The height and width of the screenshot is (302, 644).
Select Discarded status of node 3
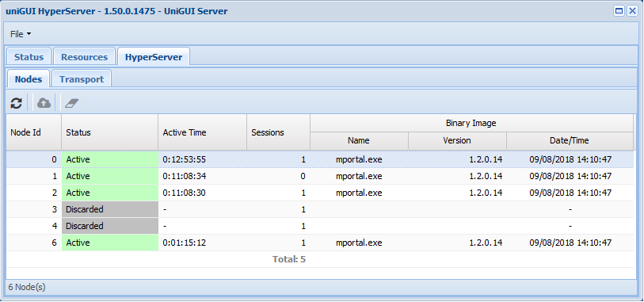(109, 209)
